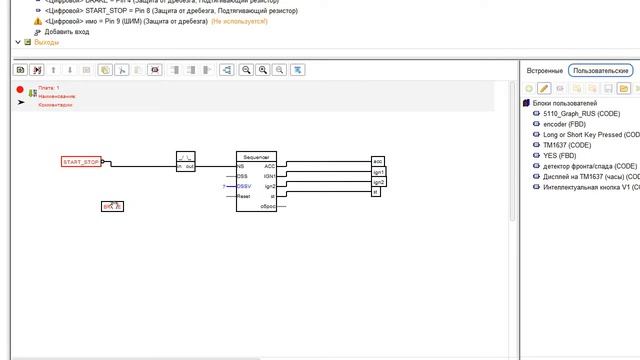Collapse the Выходы tree section

coord(18,42)
